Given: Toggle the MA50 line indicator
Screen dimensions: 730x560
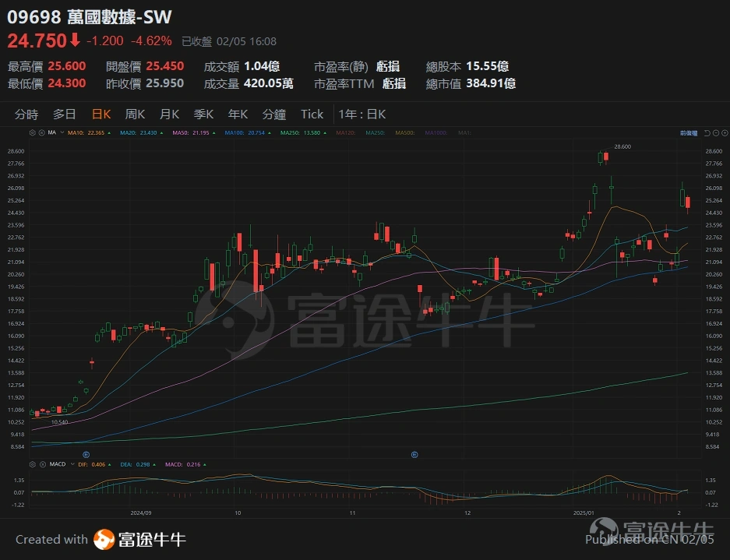Looking at the screenshot, I should tap(194, 132).
